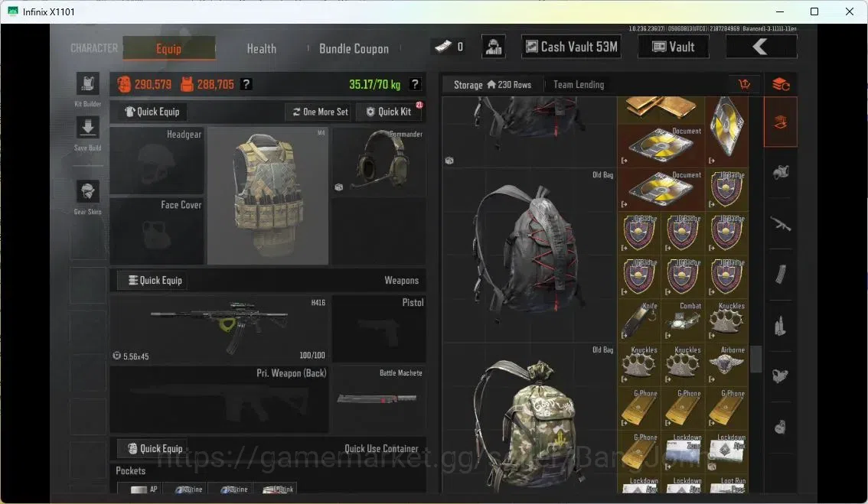Select the Storage 230 Rows tab
868x504 pixels.
point(492,85)
